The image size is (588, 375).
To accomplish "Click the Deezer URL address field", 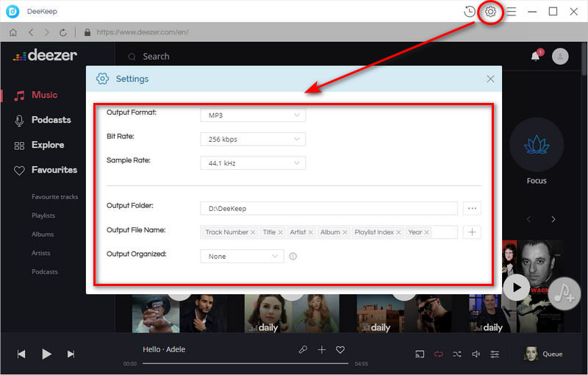I will click(143, 32).
